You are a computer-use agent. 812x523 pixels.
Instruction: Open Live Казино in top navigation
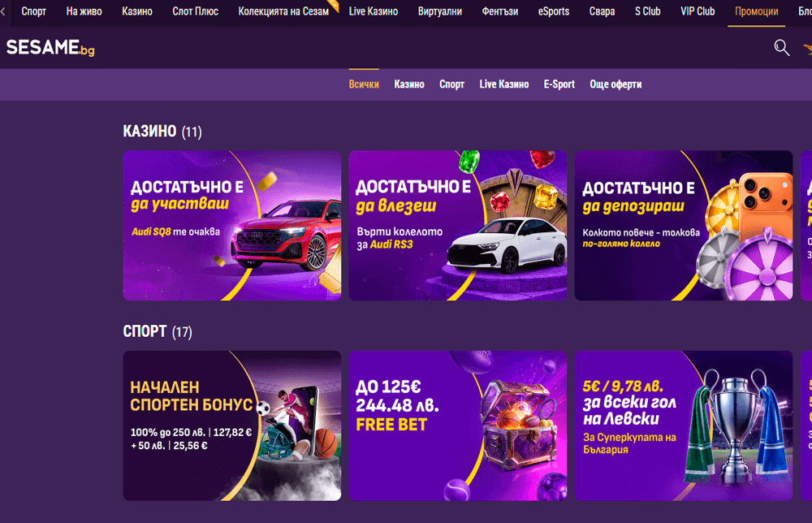click(x=373, y=11)
